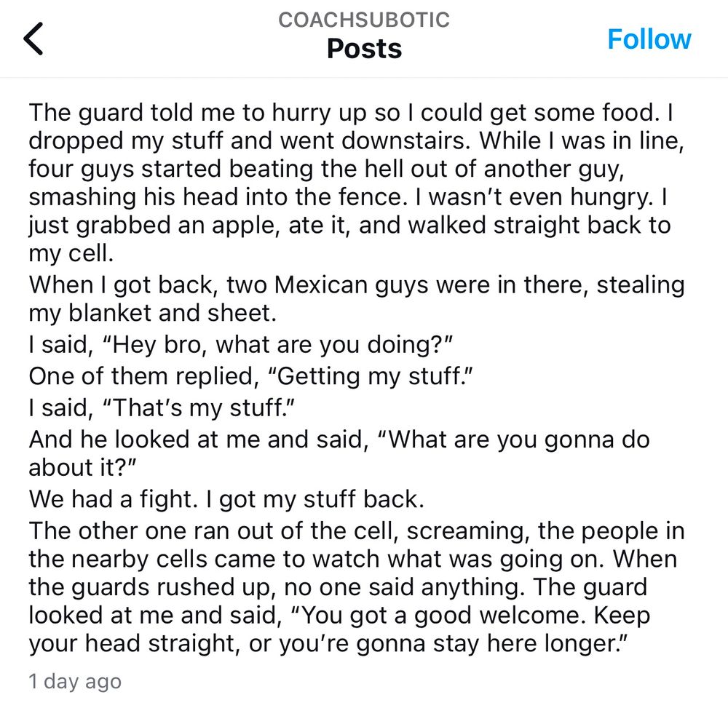Select the line 'When I got back, two Mexican guys'

tap(357, 285)
